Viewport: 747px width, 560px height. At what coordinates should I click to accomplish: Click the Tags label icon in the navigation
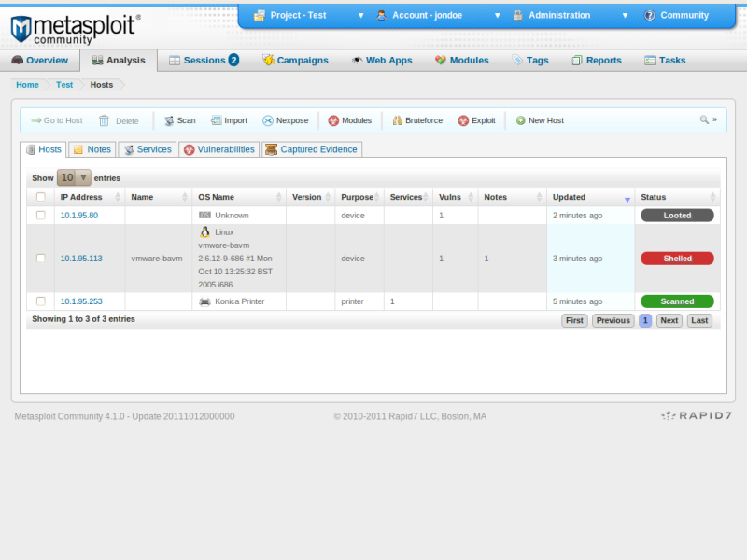(x=517, y=60)
